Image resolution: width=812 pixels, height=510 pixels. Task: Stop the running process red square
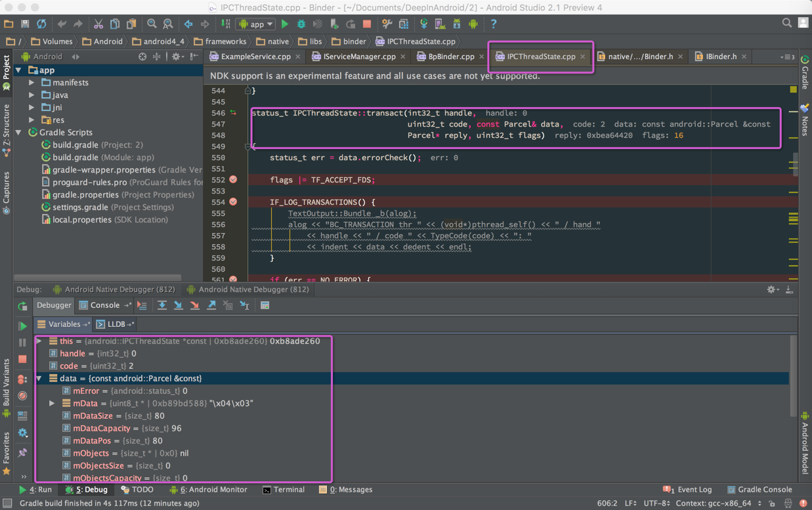pyautogui.click(x=367, y=24)
